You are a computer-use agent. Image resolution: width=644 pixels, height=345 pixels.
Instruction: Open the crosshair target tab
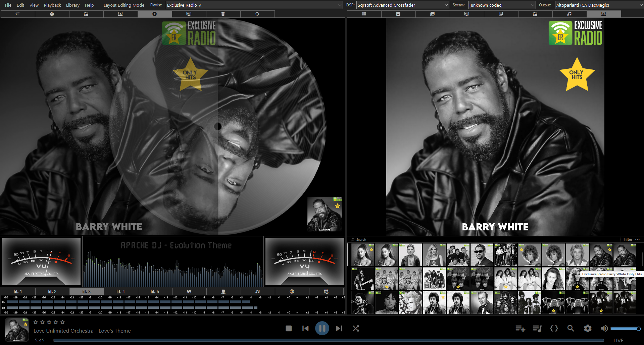257,14
